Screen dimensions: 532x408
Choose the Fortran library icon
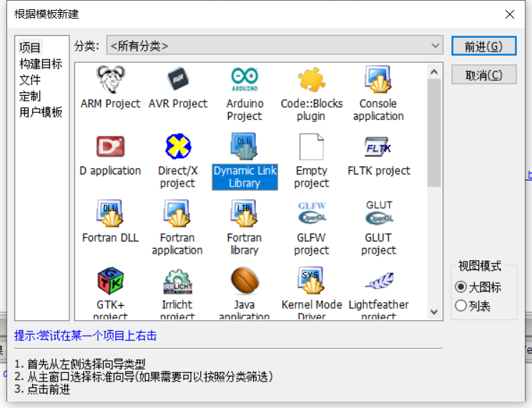pyautogui.click(x=245, y=214)
